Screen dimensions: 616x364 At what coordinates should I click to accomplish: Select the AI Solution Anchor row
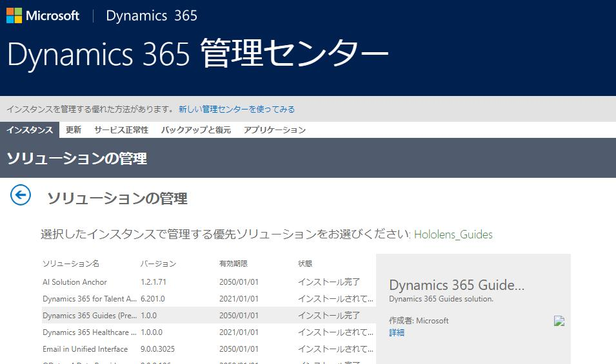coord(208,282)
